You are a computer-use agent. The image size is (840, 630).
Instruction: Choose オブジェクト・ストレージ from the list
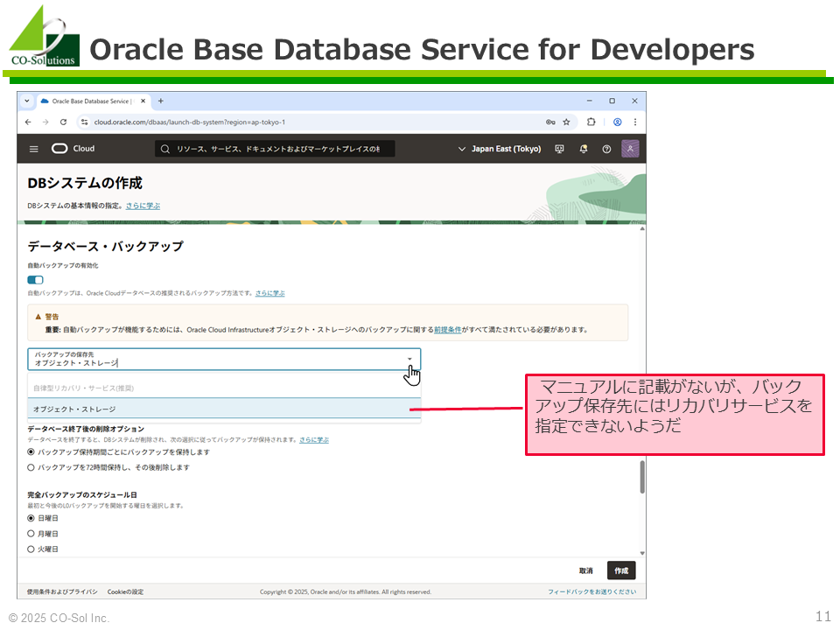(224, 409)
